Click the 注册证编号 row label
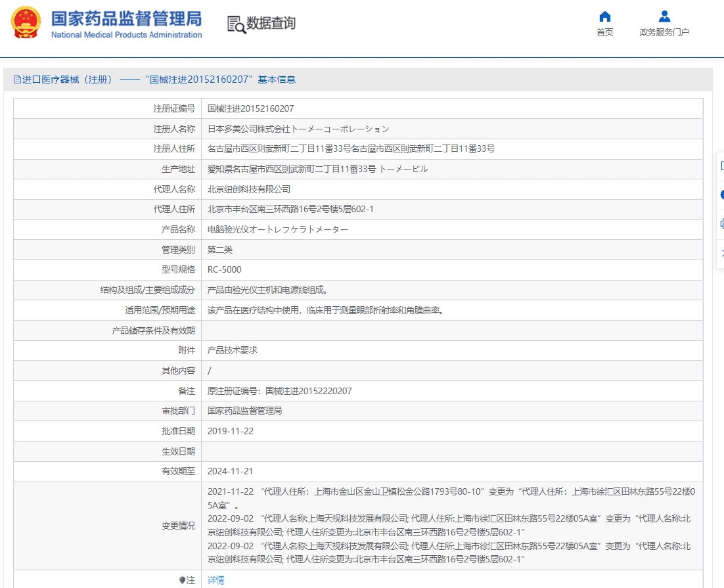724x588 pixels. point(174,108)
